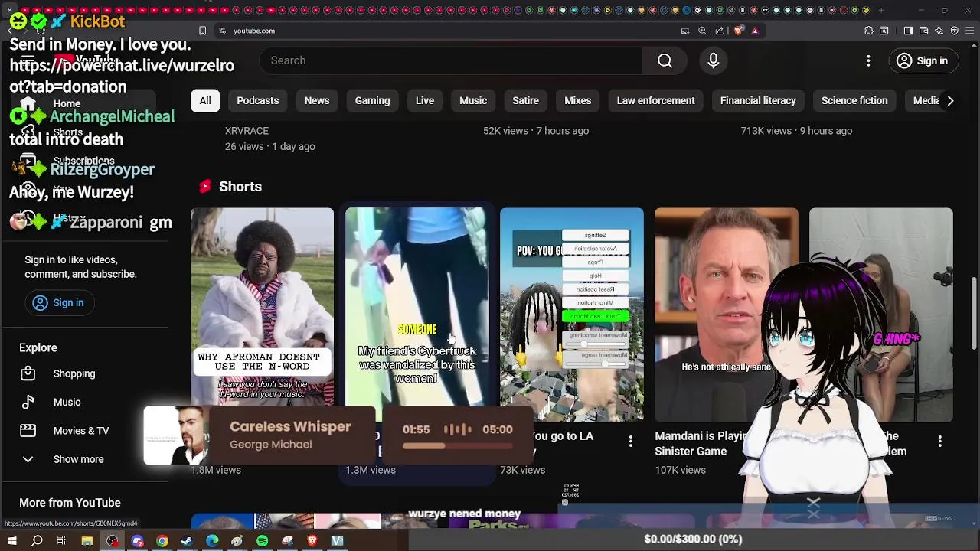The width and height of the screenshot is (980, 551).
Task: Open the Brave browser taskbar icon
Action: [x=312, y=541]
